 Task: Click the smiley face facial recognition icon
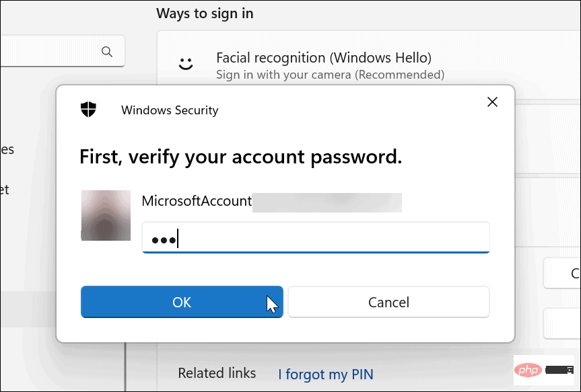click(x=186, y=64)
